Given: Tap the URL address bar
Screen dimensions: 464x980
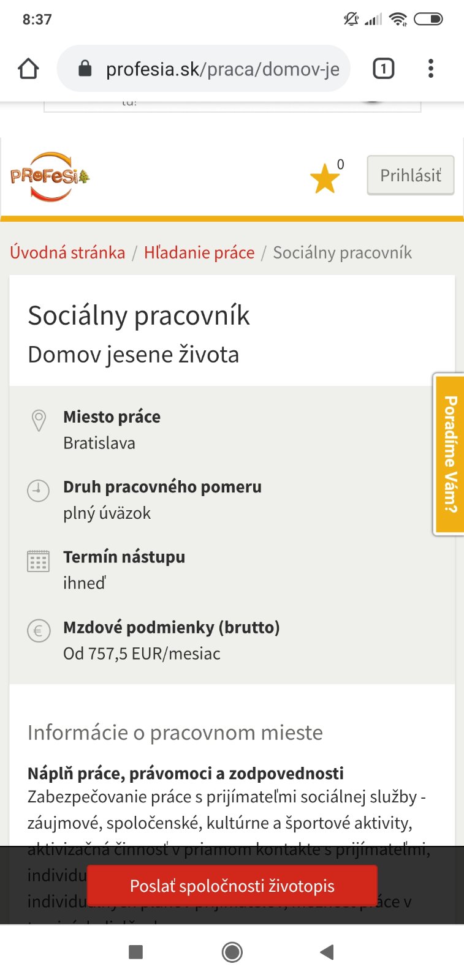Looking at the screenshot, I should tap(222, 69).
